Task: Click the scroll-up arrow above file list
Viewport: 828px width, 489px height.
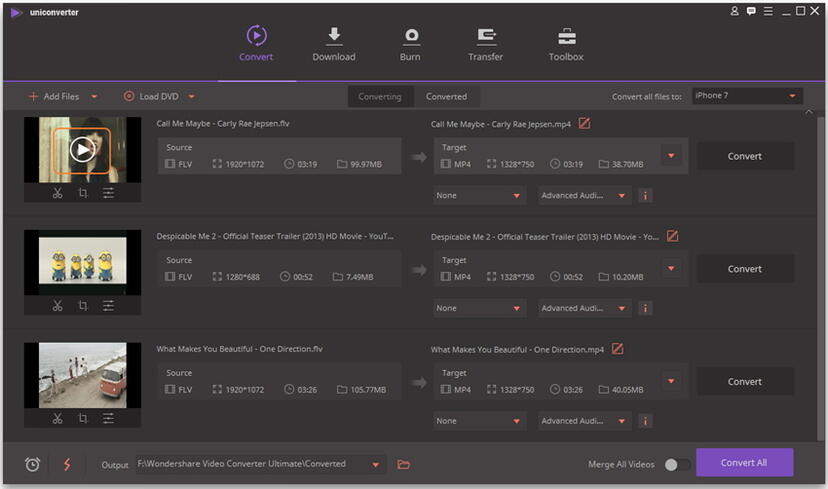Action: tap(808, 112)
